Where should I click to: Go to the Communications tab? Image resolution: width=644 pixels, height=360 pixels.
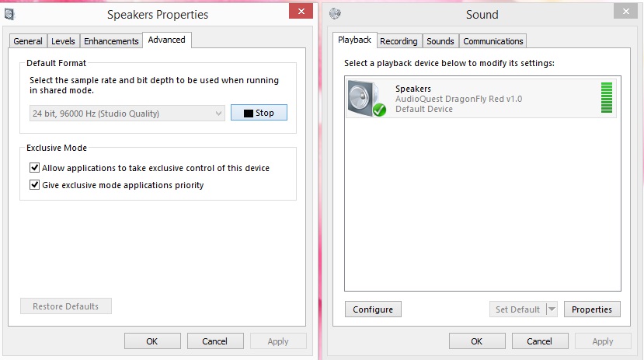point(493,41)
